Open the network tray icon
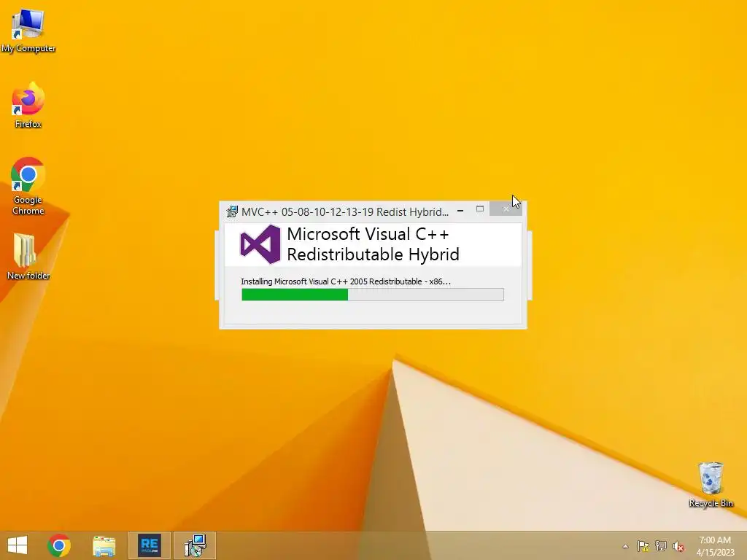The height and width of the screenshot is (560, 747). point(661,546)
